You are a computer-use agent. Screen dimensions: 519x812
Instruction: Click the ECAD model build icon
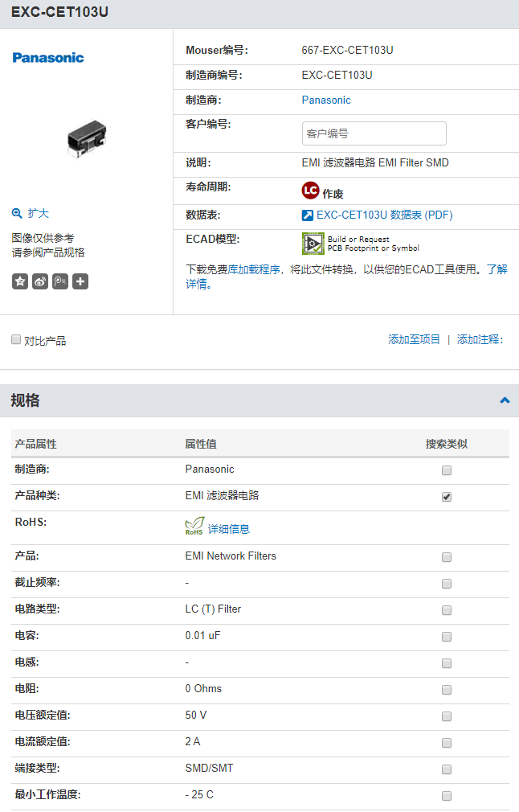pyautogui.click(x=313, y=244)
